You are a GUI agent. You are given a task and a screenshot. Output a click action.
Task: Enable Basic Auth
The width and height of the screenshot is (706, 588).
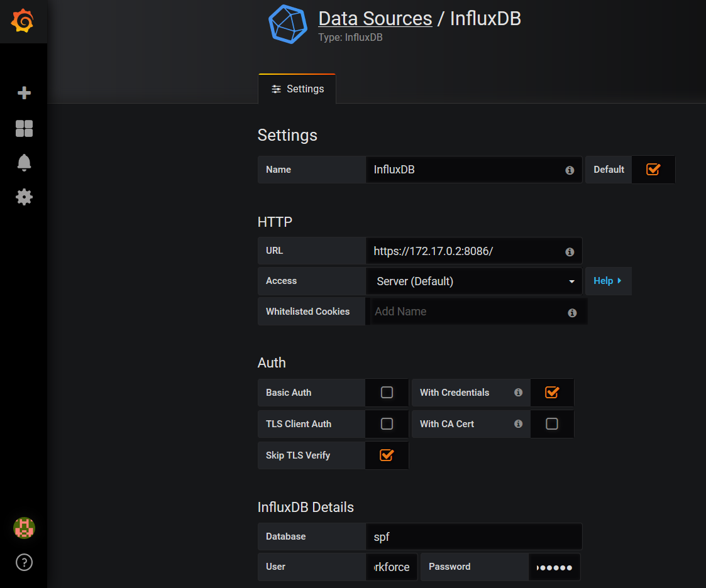(x=386, y=392)
